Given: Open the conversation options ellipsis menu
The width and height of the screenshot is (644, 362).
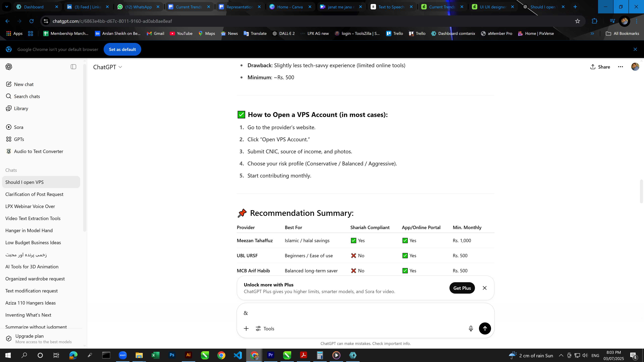Looking at the screenshot, I should coord(621,67).
